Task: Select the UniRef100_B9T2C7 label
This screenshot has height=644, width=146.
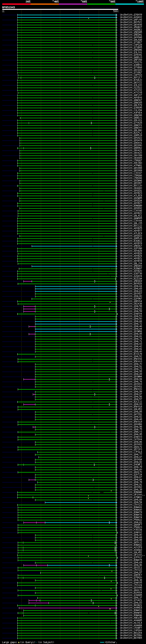Action: (131, 77)
